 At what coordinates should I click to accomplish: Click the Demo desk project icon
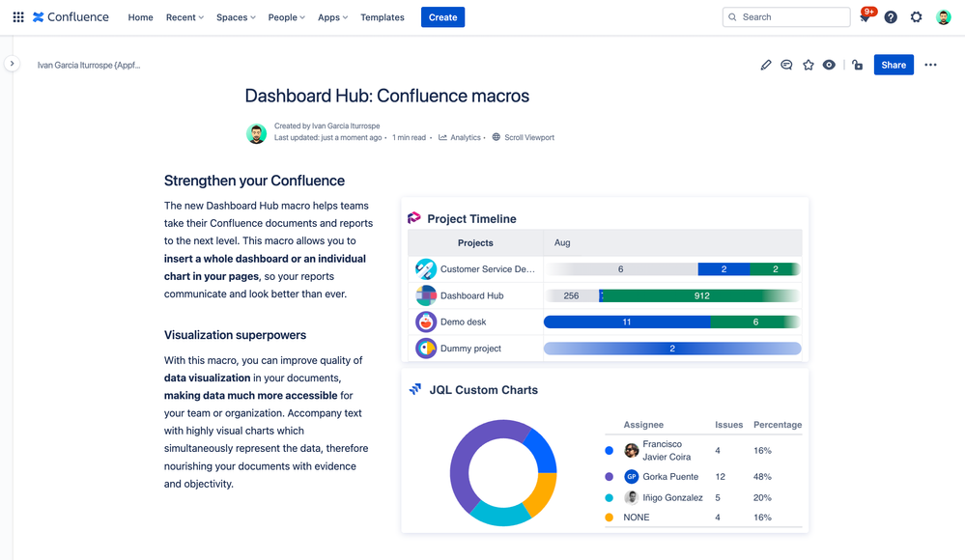(x=426, y=322)
